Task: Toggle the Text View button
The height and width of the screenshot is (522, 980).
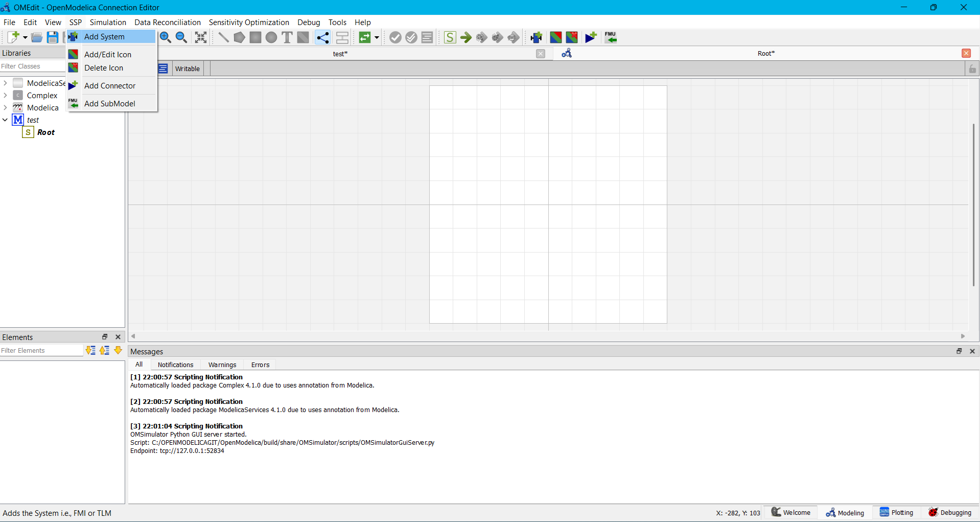Action: click(x=163, y=69)
